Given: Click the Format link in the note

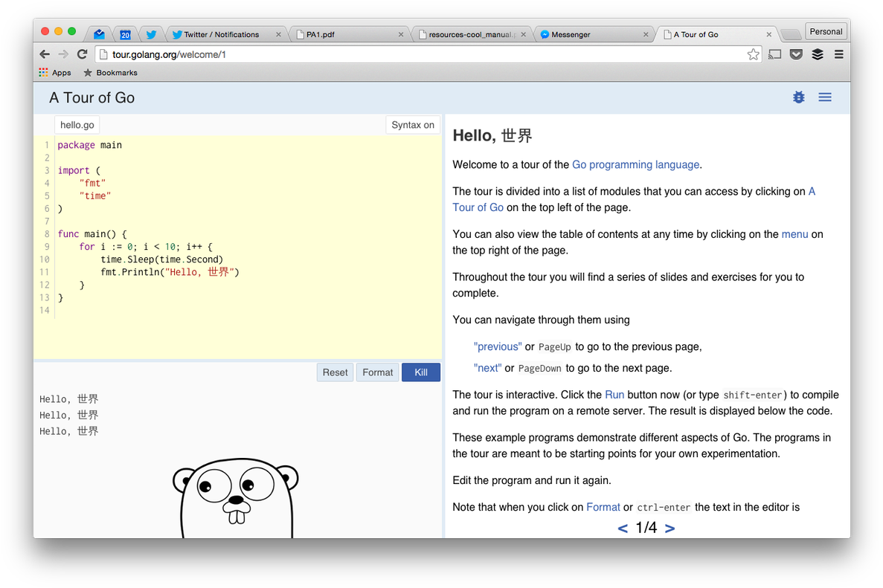Looking at the screenshot, I should 603,507.
